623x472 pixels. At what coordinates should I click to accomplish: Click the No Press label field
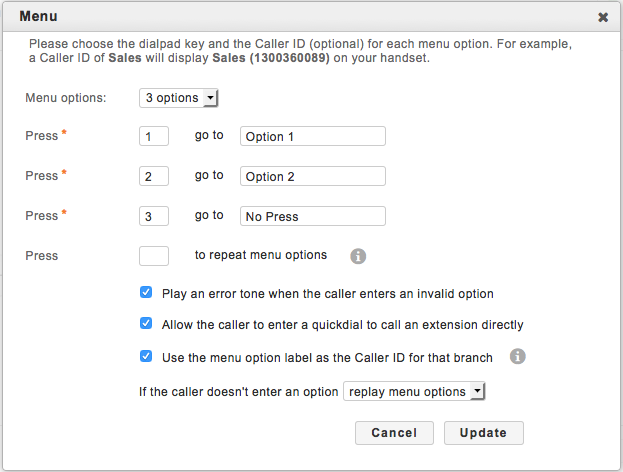tap(312, 216)
